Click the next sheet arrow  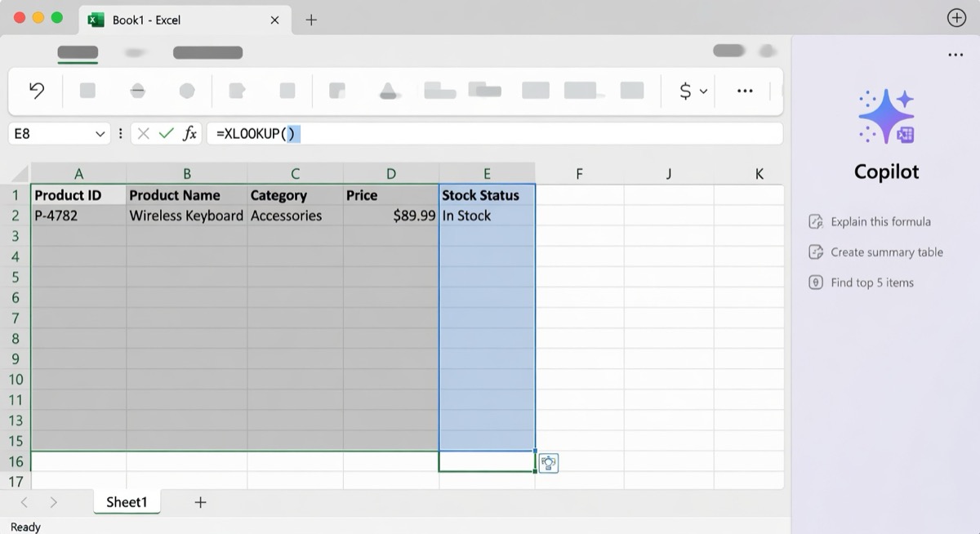(53, 502)
